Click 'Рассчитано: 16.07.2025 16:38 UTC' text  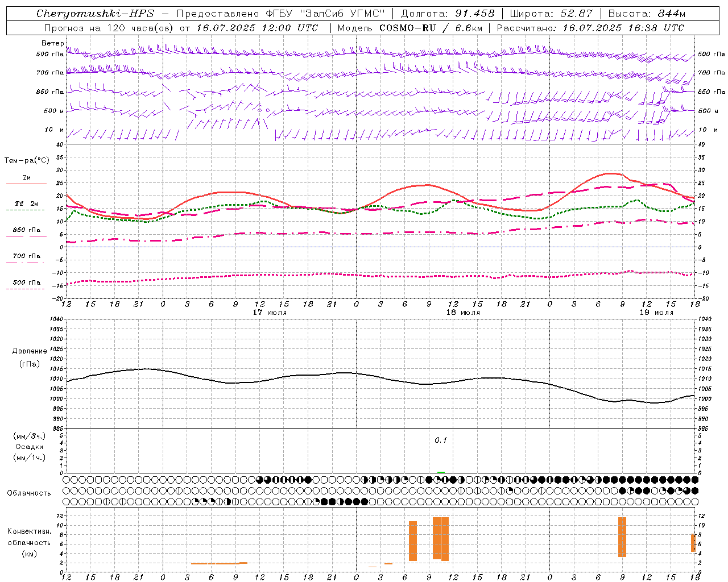[x=590, y=28]
